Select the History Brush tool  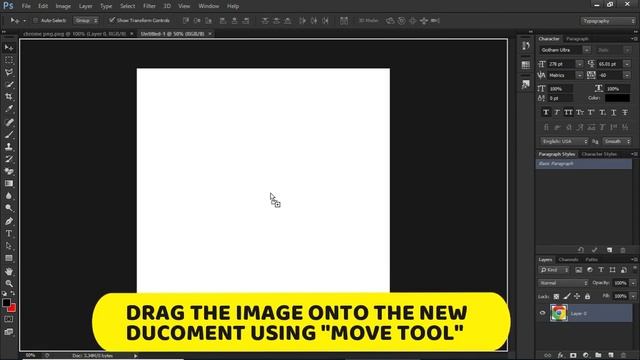(x=9, y=159)
